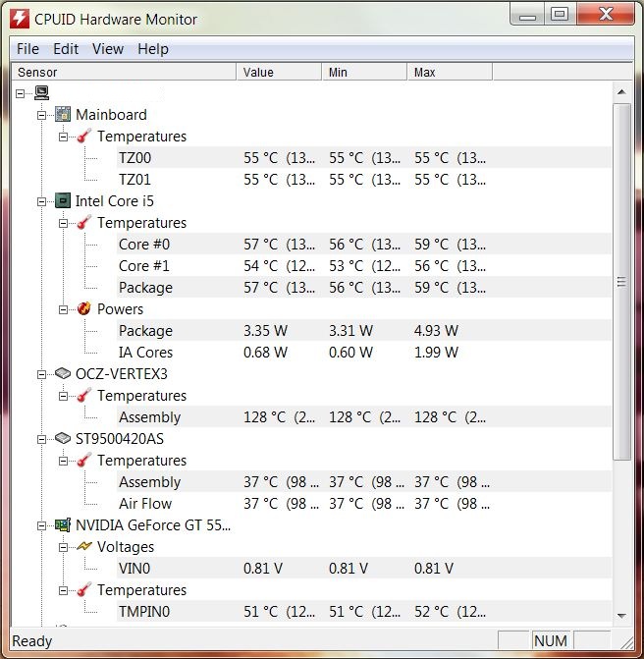Select the Core #0 temperature row

364,245
